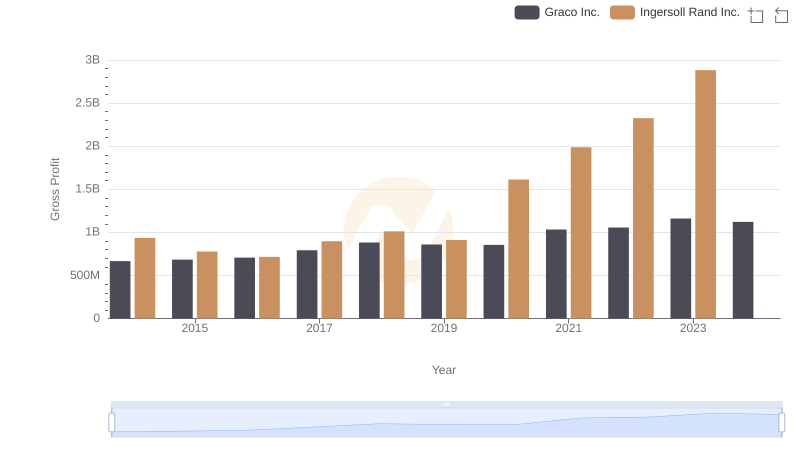Click the Ingersoll Rand bar for 2018

point(394,275)
